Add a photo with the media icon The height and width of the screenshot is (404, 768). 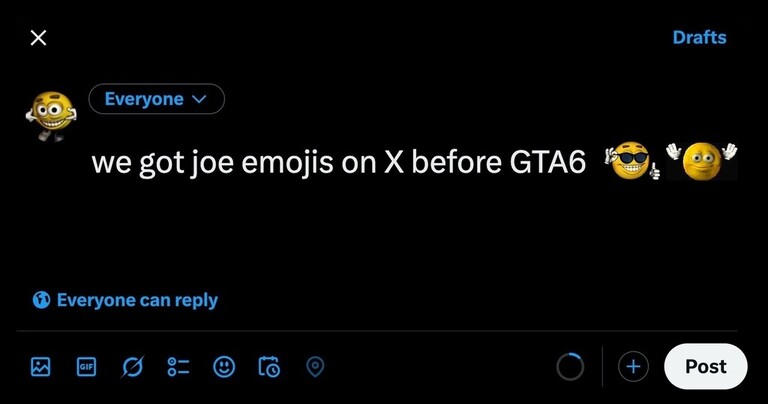[41, 367]
